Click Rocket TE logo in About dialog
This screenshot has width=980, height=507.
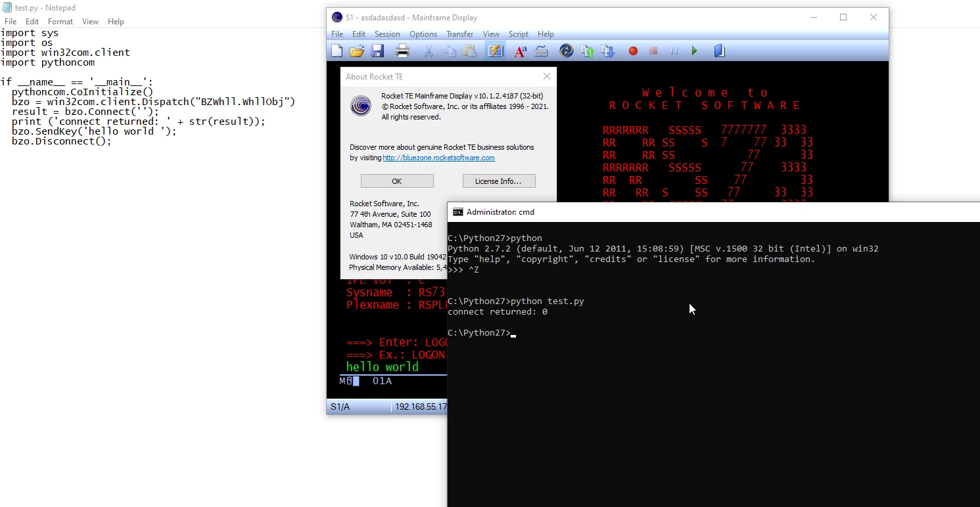[361, 106]
